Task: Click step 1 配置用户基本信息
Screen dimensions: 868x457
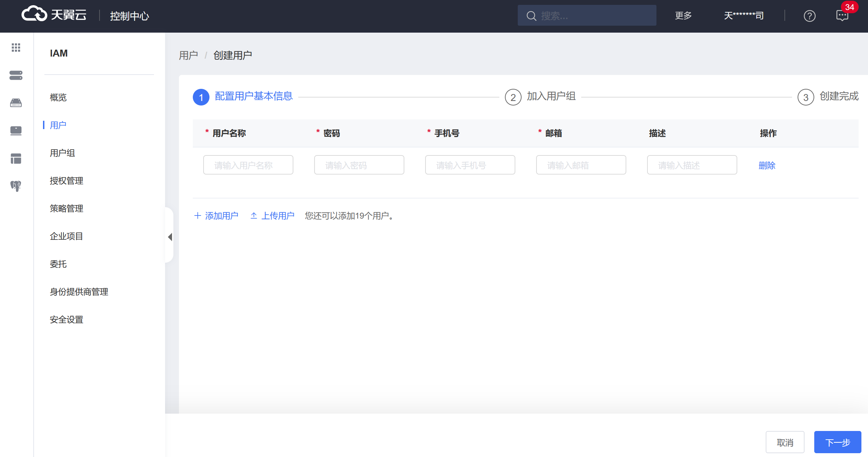Action: 243,97
